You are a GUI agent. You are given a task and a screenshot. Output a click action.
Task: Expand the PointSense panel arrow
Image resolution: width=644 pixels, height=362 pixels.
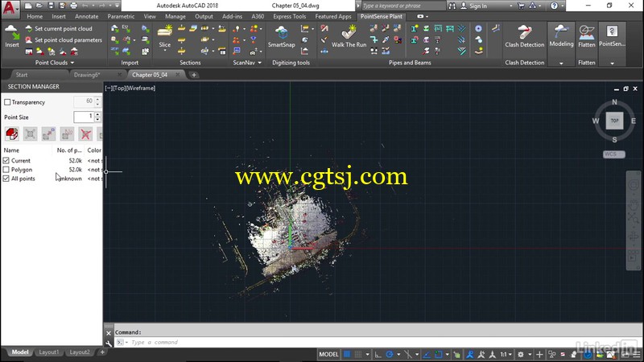click(612, 64)
